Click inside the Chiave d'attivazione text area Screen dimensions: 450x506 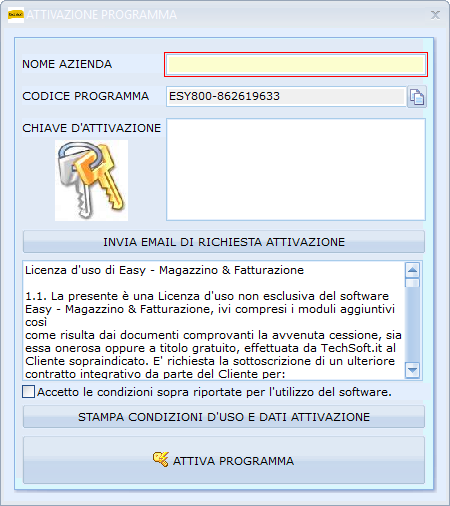click(x=296, y=169)
